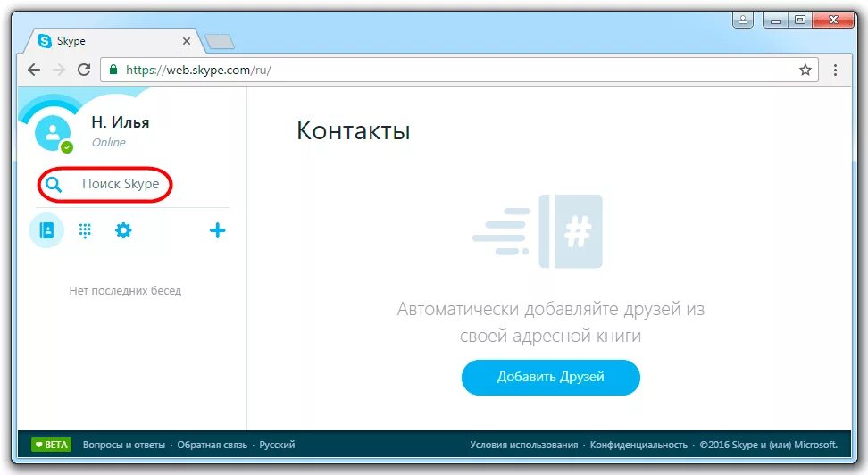The width and height of the screenshot is (868, 475).
Task: Click the name Н. Илья
Action: [x=121, y=121]
